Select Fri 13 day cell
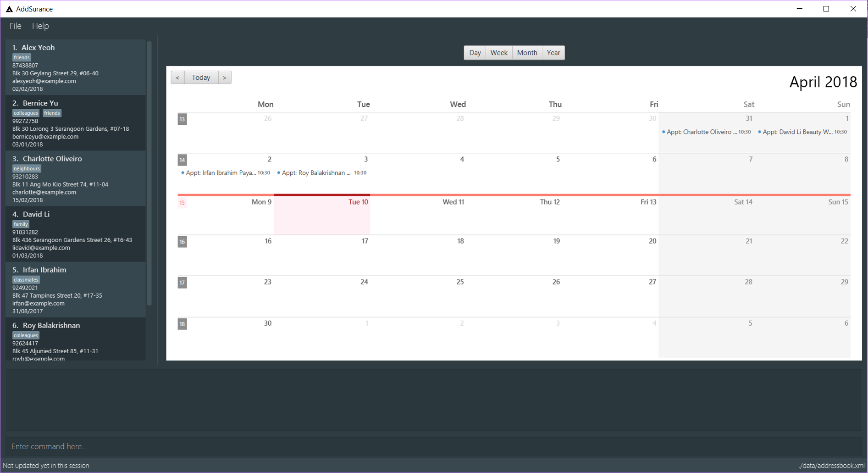This screenshot has height=473, width=868. 611,215
